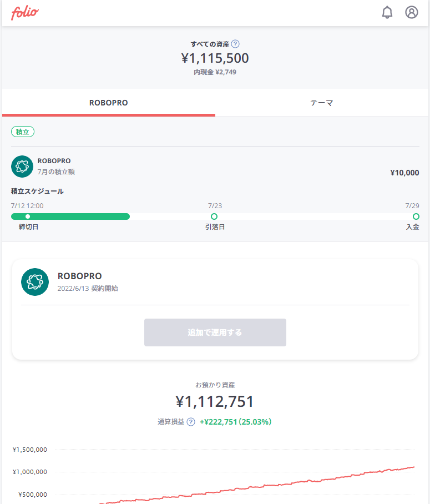Click the ¥10,000 monthly amount
The height and width of the screenshot is (504, 430).
click(x=404, y=173)
